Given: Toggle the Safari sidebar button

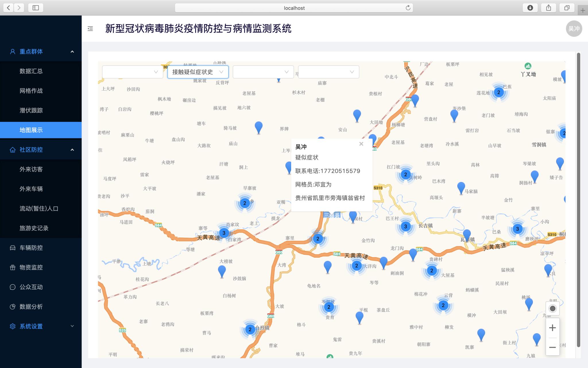Looking at the screenshot, I should pos(36,8).
